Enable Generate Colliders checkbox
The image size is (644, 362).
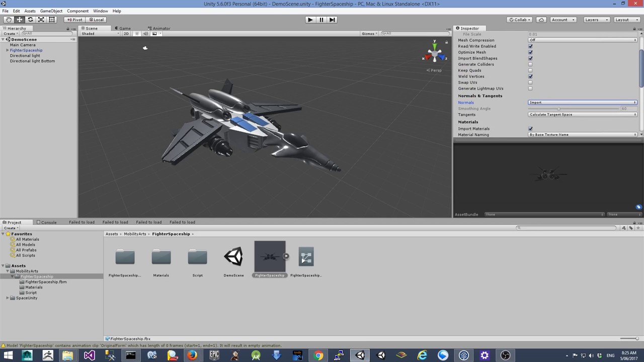pos(530,64)
